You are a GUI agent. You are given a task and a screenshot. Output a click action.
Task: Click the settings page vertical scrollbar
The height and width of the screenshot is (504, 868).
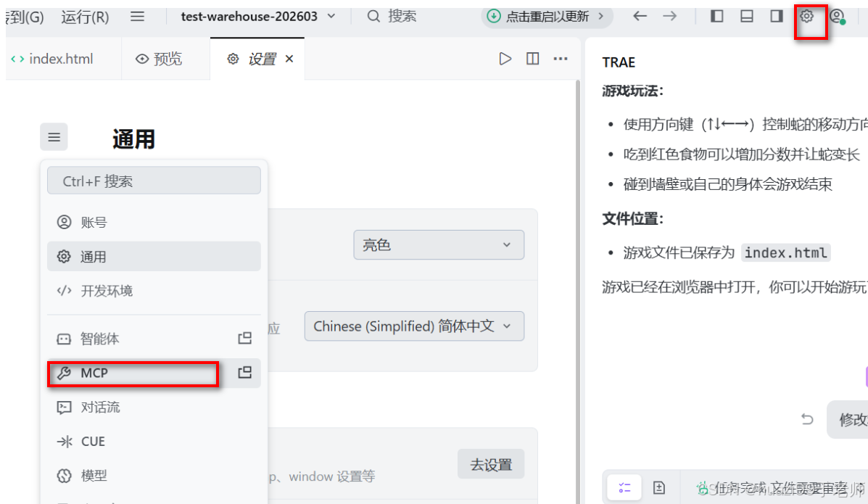pos(578,291)
